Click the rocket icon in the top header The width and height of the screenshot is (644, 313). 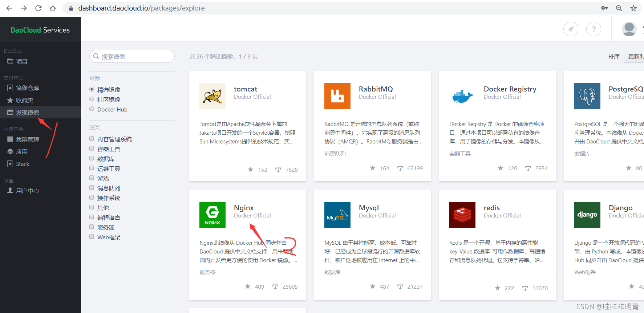coord(571,29)
